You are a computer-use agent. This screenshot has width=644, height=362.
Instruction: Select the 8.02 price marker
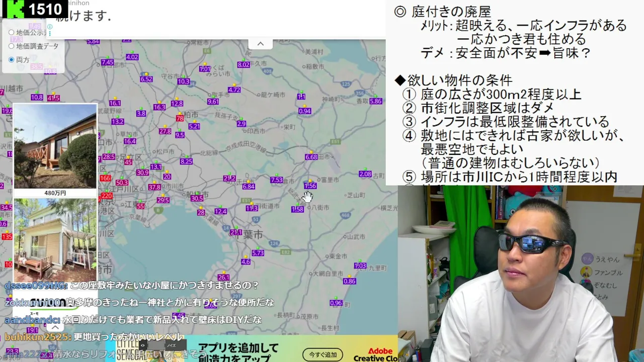244,65
